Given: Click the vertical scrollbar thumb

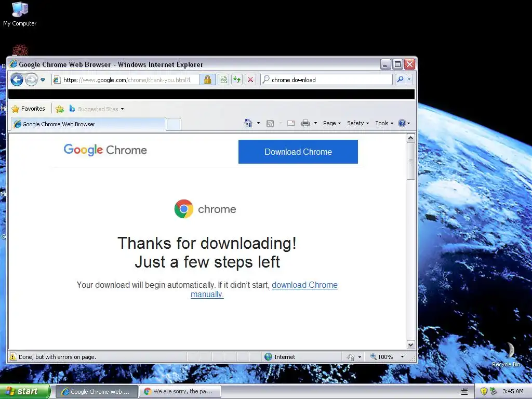Looking at the screenshot, I should (x=410, y=161).
